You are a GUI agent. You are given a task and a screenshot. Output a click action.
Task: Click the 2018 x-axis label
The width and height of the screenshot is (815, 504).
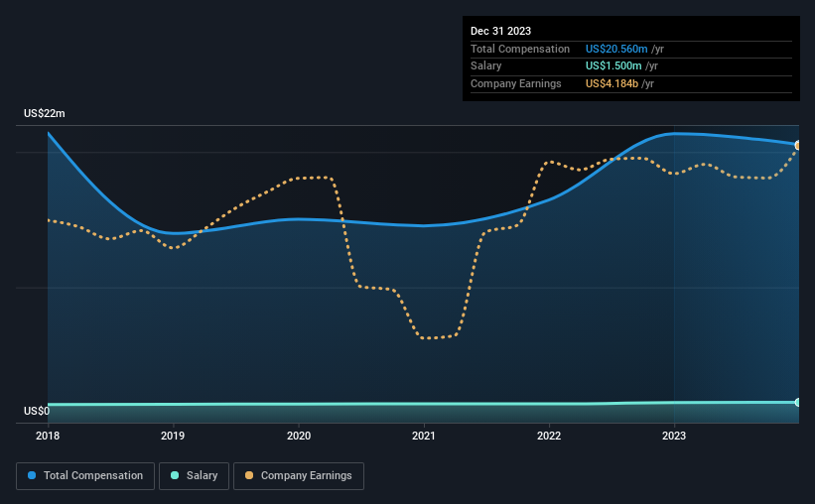(x=48, y=436)
